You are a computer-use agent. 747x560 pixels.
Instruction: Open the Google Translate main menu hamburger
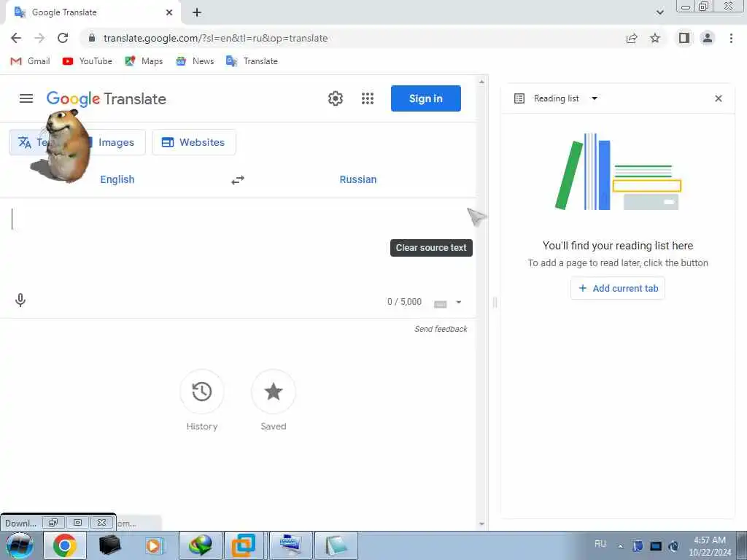coord(26,98)
